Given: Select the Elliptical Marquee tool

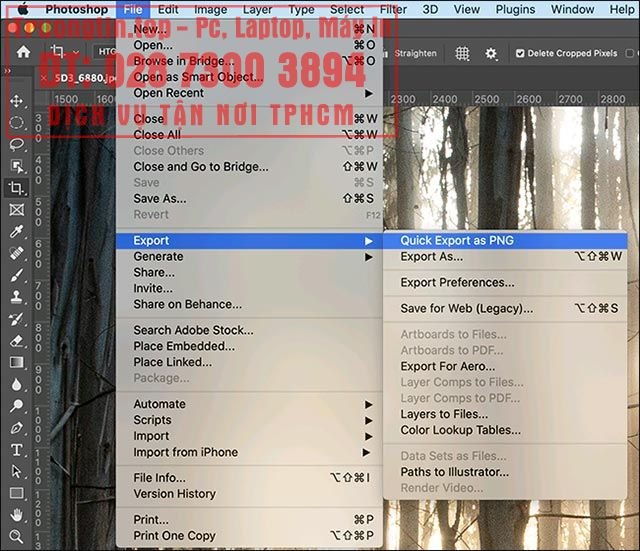Looking at the screenshot, I should coord(16,122).
